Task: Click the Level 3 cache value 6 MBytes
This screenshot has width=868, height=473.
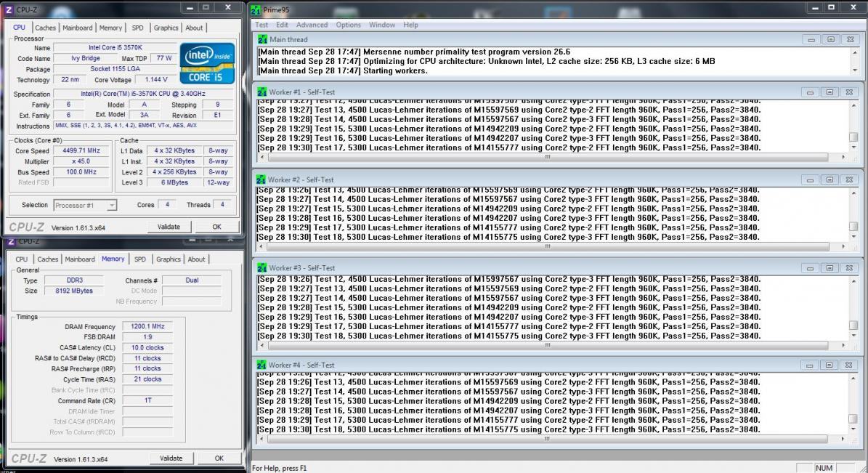Action: tap(174, 182)
